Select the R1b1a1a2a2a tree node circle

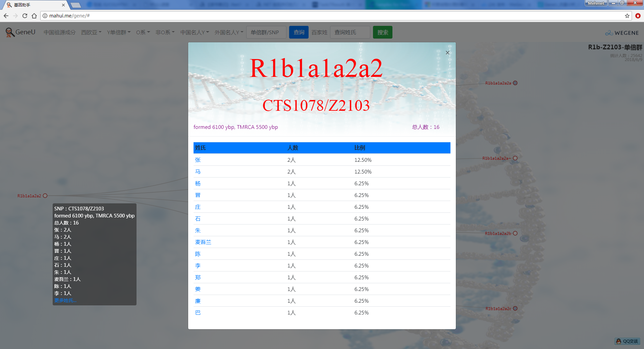point(515,83)
